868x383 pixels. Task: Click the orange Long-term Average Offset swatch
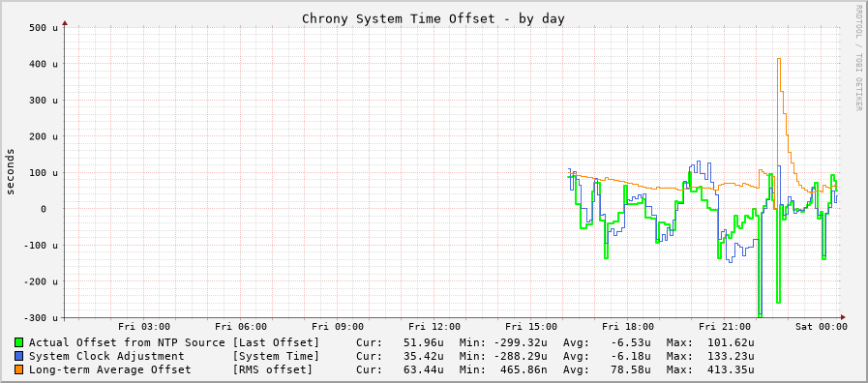18,369
